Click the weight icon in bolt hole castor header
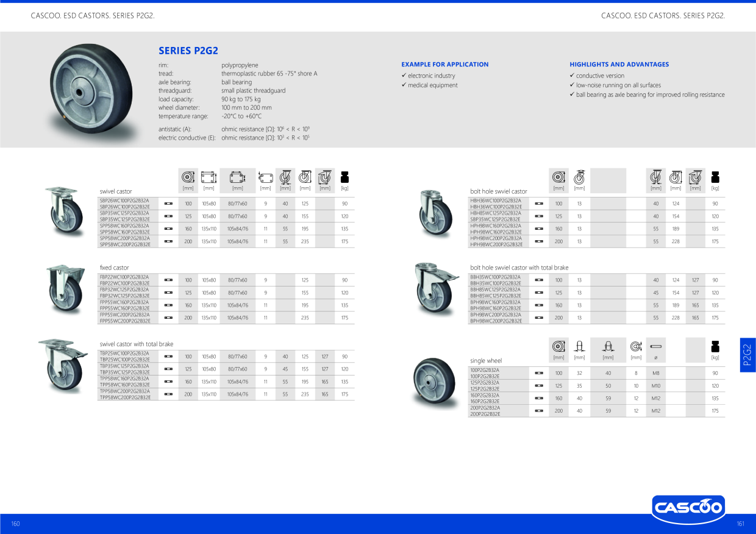 pos(715,177)
